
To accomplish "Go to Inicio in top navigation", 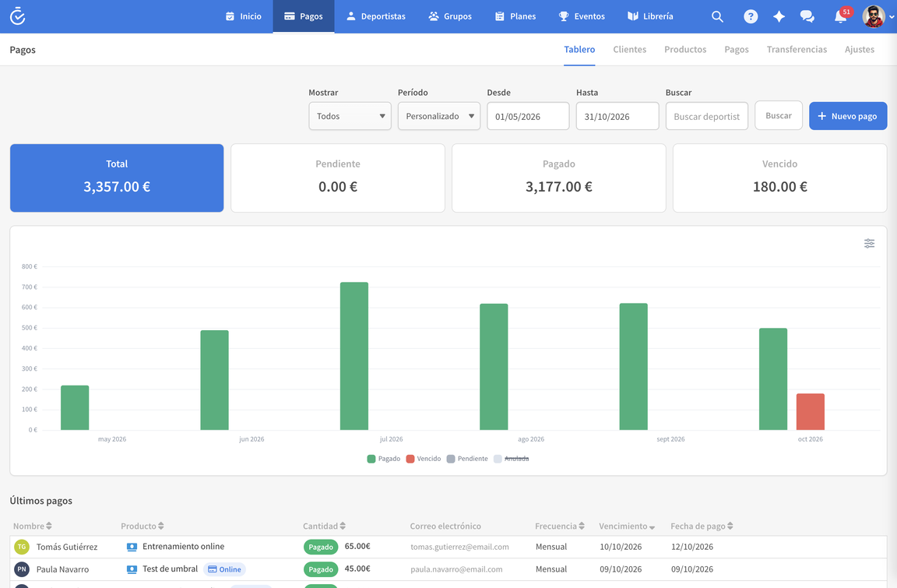I will (243, 16).
